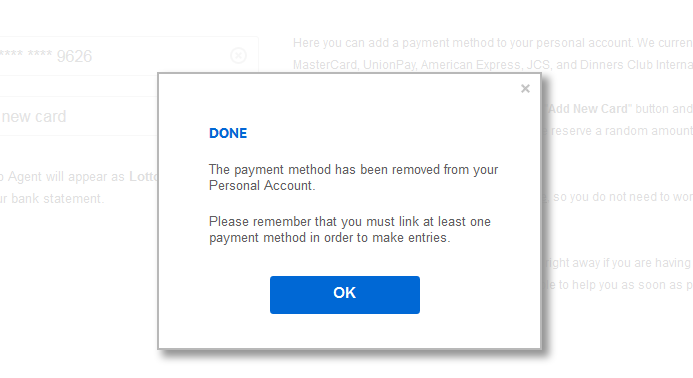The width and height of the screenshot is (693, 378).
Task: Click the 'MasterCard, UnionPay, American Express' line
Action: point(493,65)
